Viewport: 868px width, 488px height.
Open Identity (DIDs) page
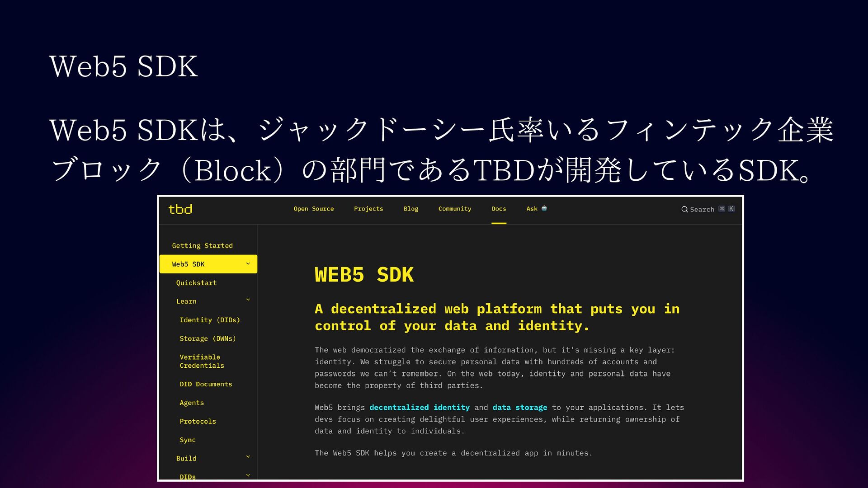coord(210,320)
